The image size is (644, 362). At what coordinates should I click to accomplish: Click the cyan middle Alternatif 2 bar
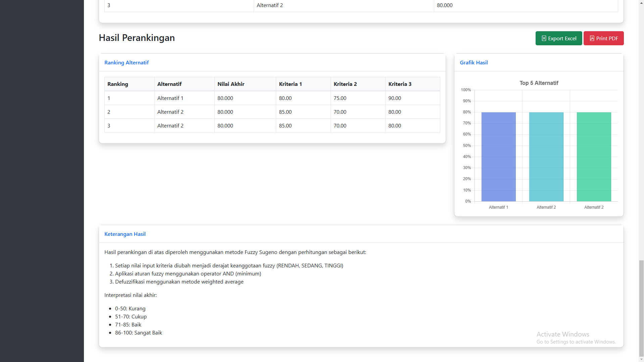click(546, 157)
